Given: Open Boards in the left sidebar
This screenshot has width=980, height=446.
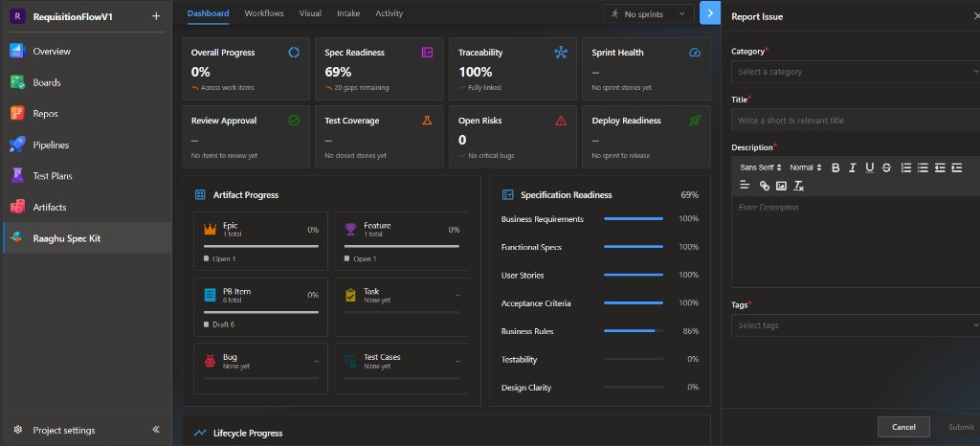Looking at the screenshot, I should click(85, 82).
